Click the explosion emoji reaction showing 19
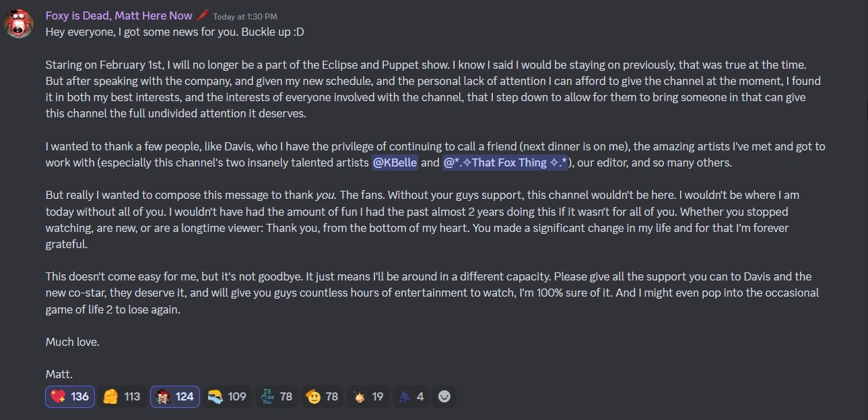This screenshot has width=868, height=420. tap(367, 396)
